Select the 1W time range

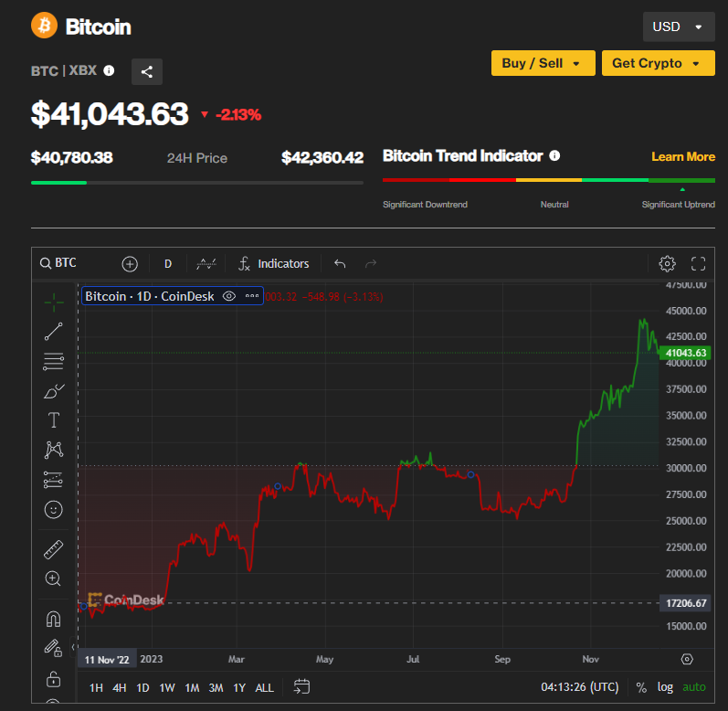pos(166,688)
